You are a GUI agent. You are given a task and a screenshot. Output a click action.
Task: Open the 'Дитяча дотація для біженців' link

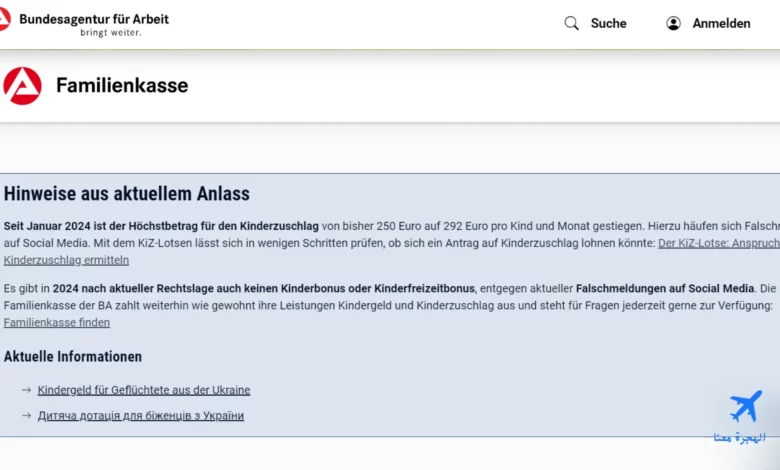click(140, 416)
